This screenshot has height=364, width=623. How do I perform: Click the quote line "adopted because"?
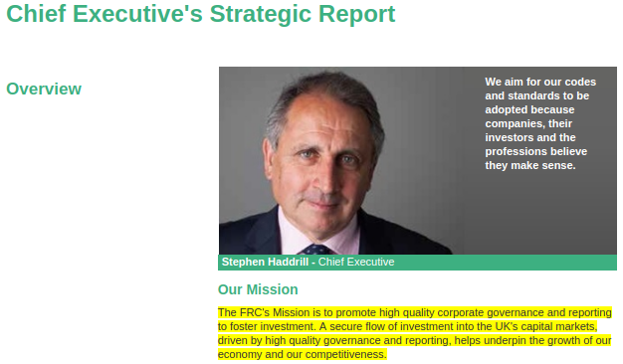click(x=529, y=110)
